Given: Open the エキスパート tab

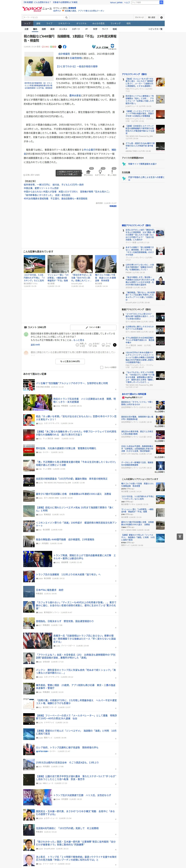Looking at the screenshot, I should click(x=64, y=24).
